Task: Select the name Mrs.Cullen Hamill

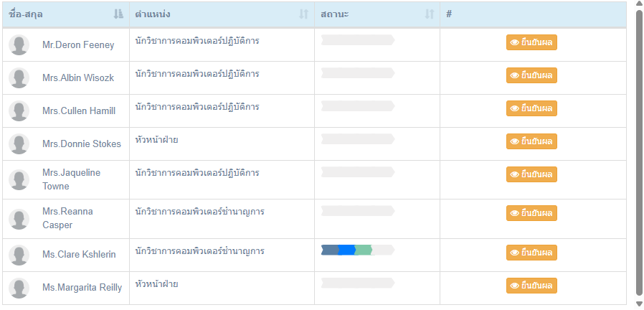Action: click(x=79, y=111)
